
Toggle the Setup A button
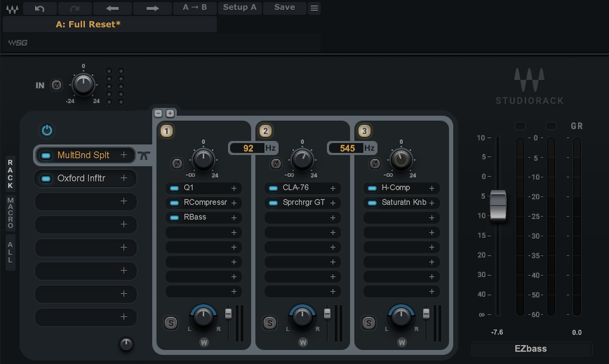click(240, 8)
